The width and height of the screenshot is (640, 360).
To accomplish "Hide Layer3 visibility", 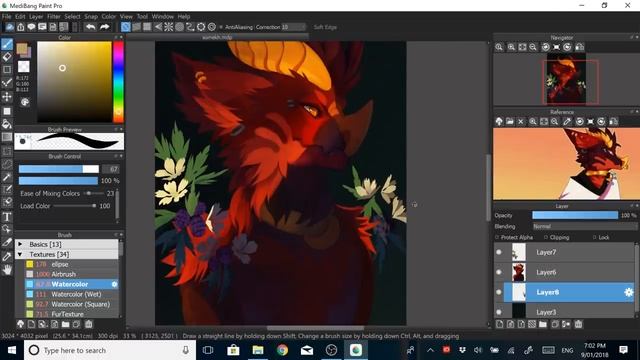I will pos(499,312).
